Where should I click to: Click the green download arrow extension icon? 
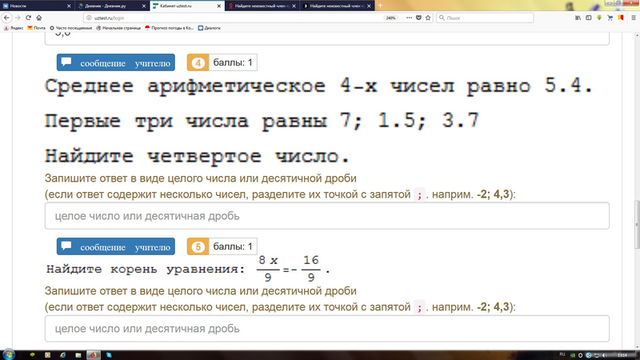(599, 18)
